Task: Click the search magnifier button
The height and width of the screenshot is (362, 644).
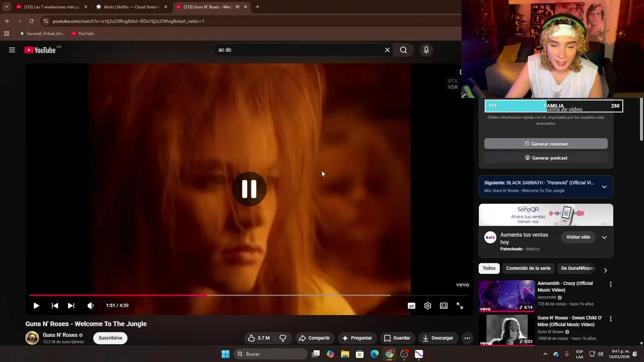Action: click(x=404, y=50)
